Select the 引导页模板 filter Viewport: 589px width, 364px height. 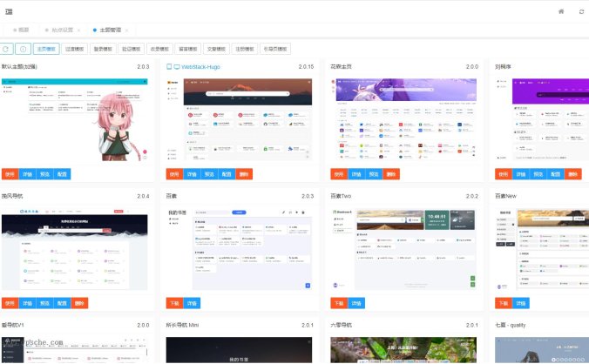(275, 49)
